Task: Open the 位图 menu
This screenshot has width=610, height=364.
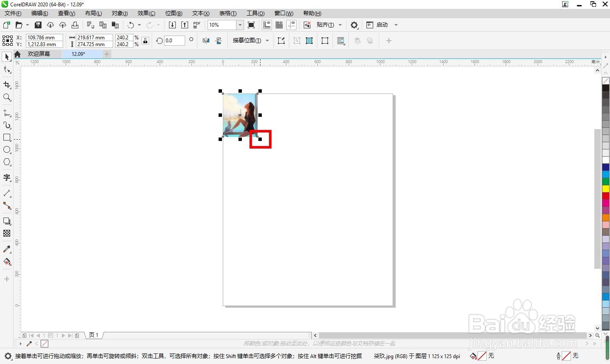Action: (174, 13)
